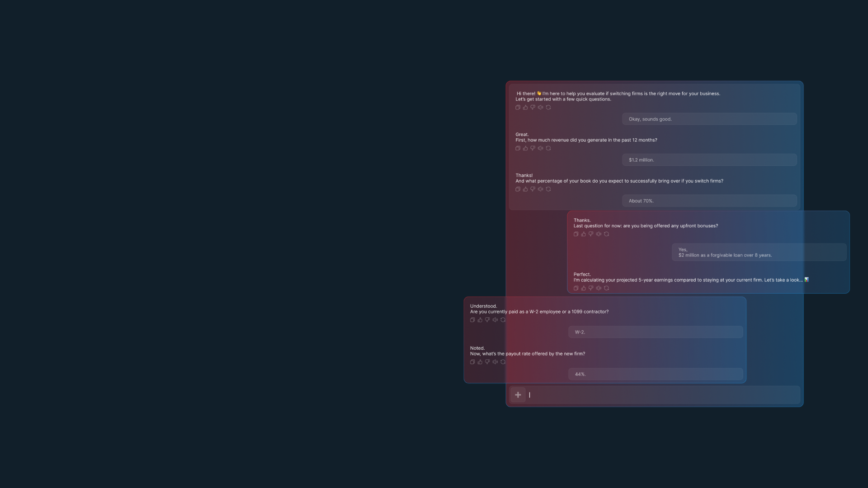Read aloud the revenue question message
Screen dimensions: 868x488
pyautogui.click(x=541, y=148)
